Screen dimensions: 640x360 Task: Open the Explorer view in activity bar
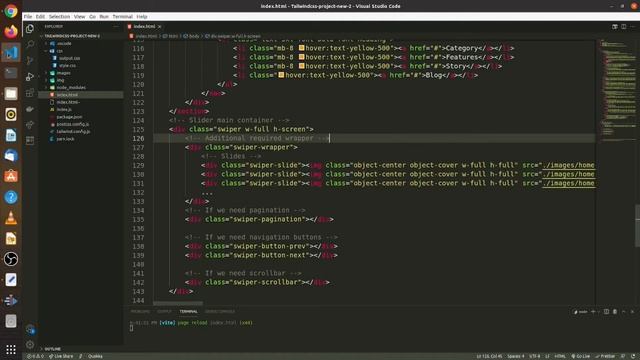point(30,29)
